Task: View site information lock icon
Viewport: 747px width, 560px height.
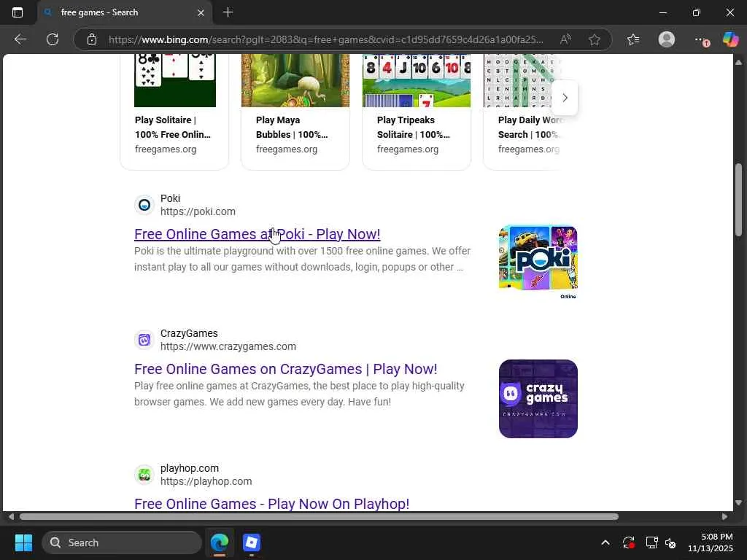Action: point(92,39)
